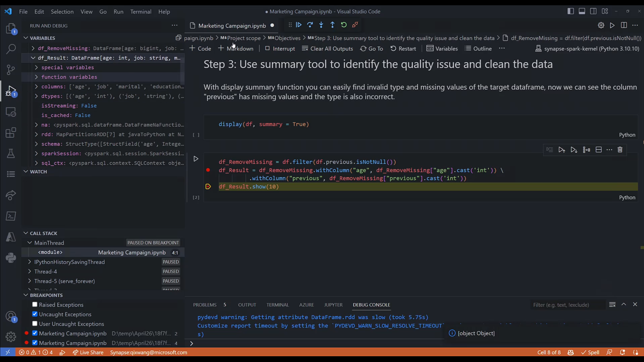Image resolution: width=644 pixels, height=362 pixels.
Task: Click the Restart kernel button
Action: (x=404, y=49)
